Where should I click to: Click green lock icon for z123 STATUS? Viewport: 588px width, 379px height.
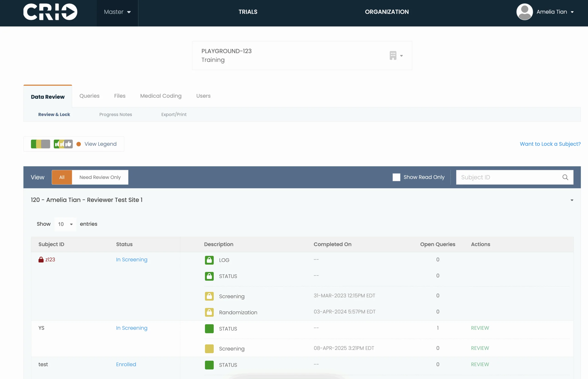[209, 276]
